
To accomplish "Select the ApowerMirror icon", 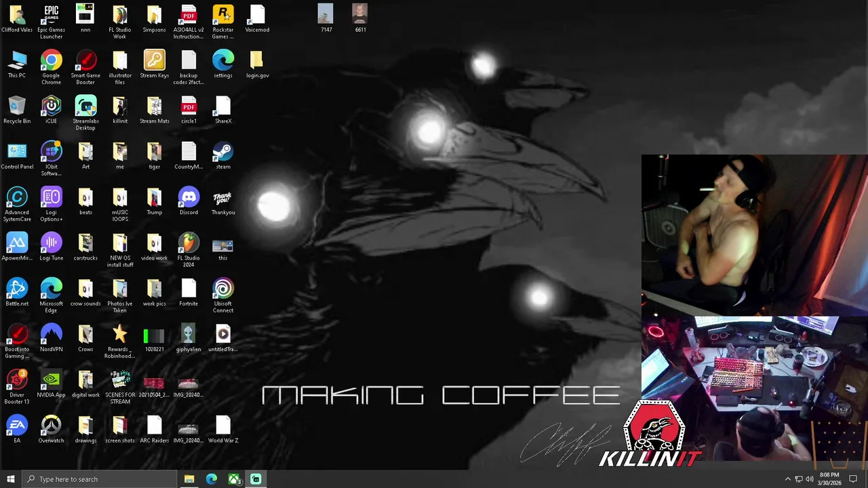I will tap(17, 247).
